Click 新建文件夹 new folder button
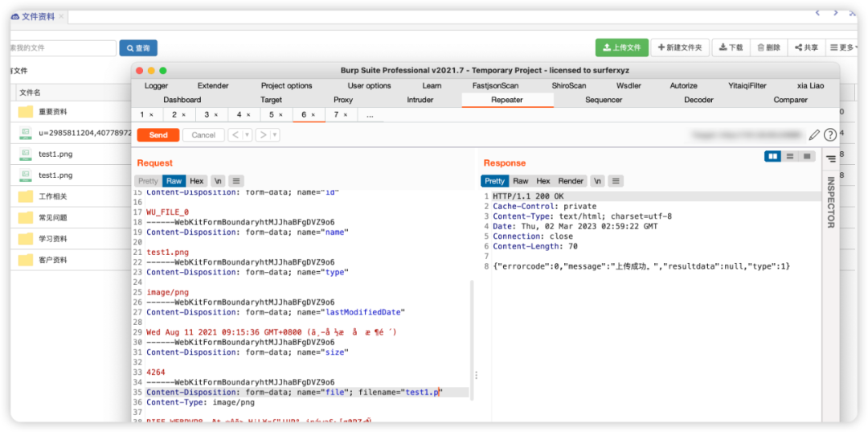Screen dimensions: 868x432 (x=680, y=47)
